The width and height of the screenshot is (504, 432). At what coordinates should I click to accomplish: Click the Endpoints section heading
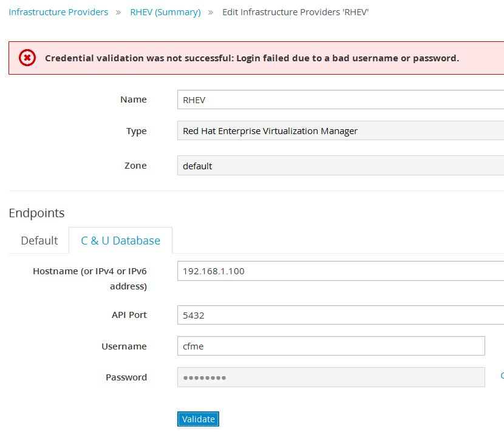tap(36, 213)
